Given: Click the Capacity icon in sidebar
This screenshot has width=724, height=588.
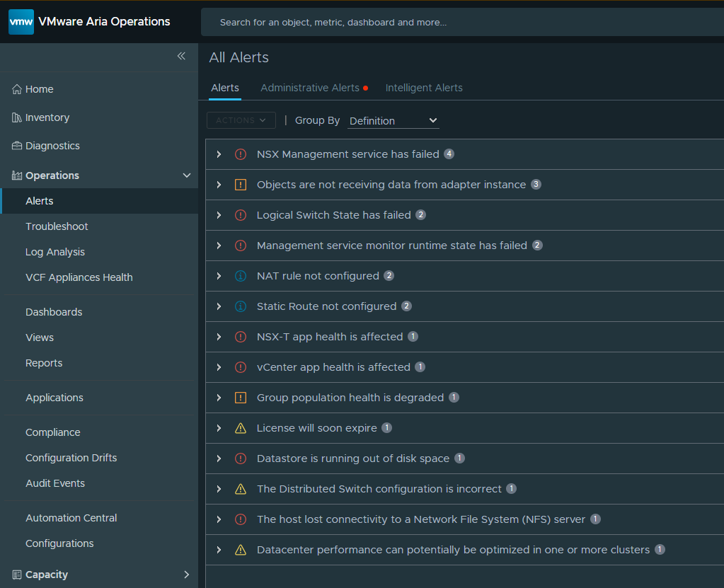Looking at the screenshot, I should pyautogui.click(x=16, y=575).
